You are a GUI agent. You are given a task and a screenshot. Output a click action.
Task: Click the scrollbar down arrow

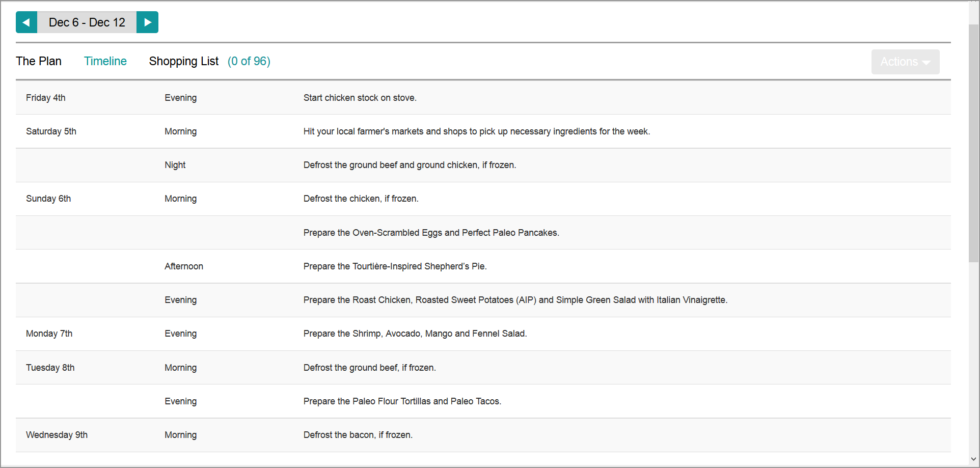(x=974, y=459)
